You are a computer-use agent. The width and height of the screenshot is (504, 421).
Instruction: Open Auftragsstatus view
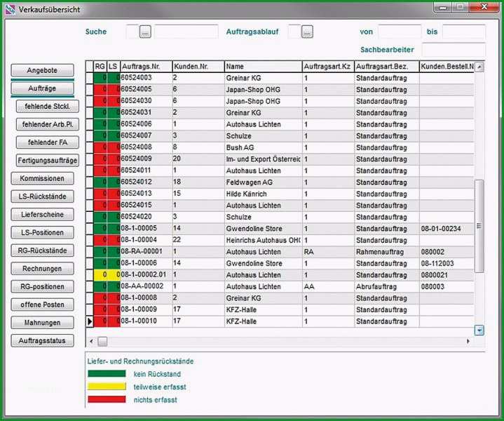point(43,340)
